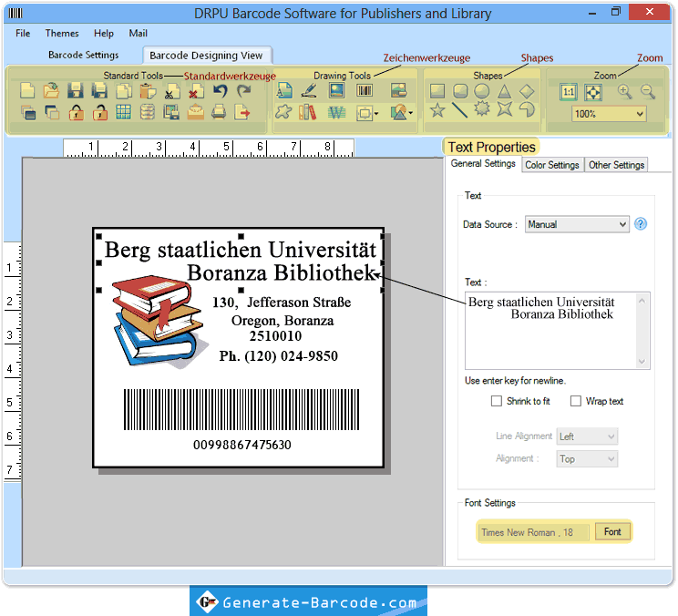678x616 pixels.
Task: Draw a rectangle shape
Action: pyautogui.click(x=437, y=91)
